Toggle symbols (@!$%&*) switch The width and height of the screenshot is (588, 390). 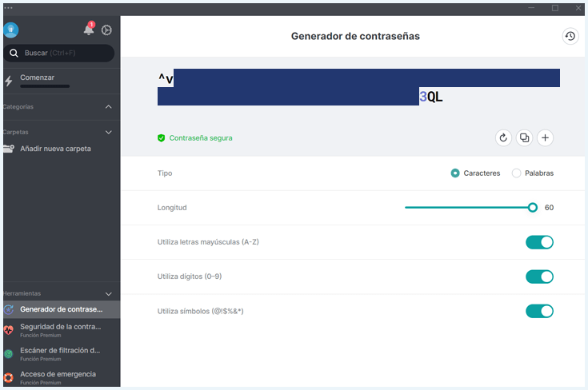pos(539,311)
